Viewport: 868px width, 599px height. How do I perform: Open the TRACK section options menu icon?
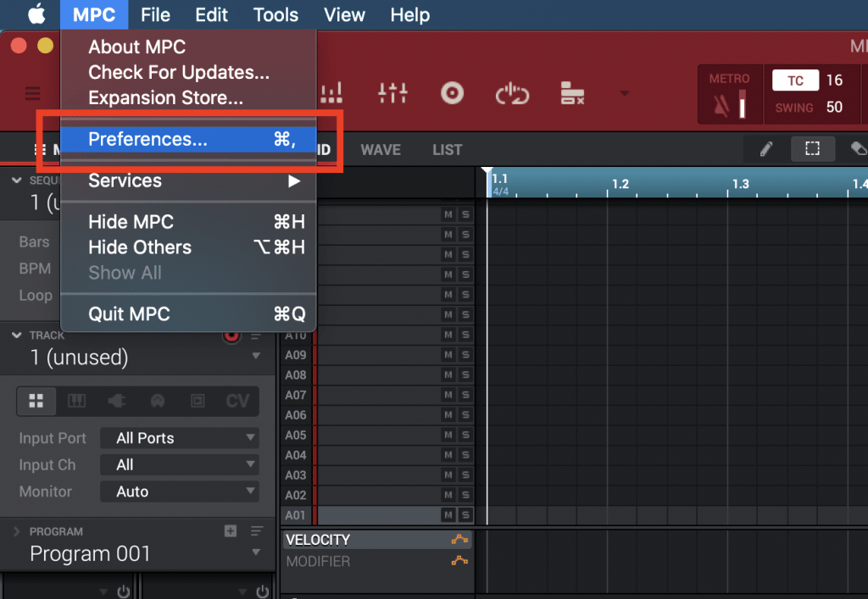pos(256,336)
